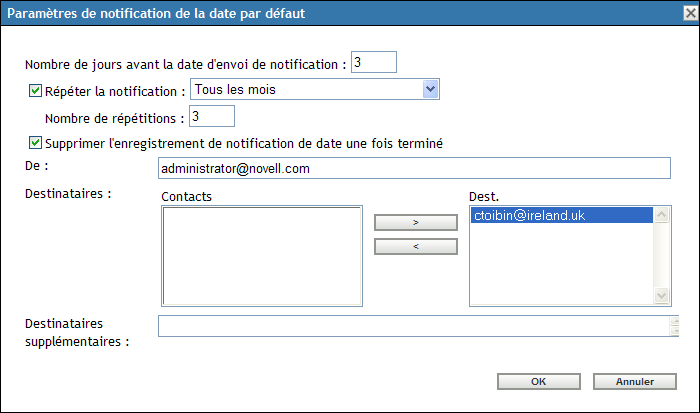Viewport: 700px width, 413px height.
Task: Click the Dest. list scroll up arrow
Action: (661, 215)
